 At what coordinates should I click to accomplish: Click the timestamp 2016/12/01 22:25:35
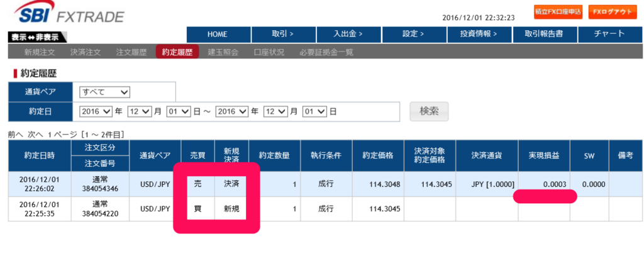pos(40,209)
